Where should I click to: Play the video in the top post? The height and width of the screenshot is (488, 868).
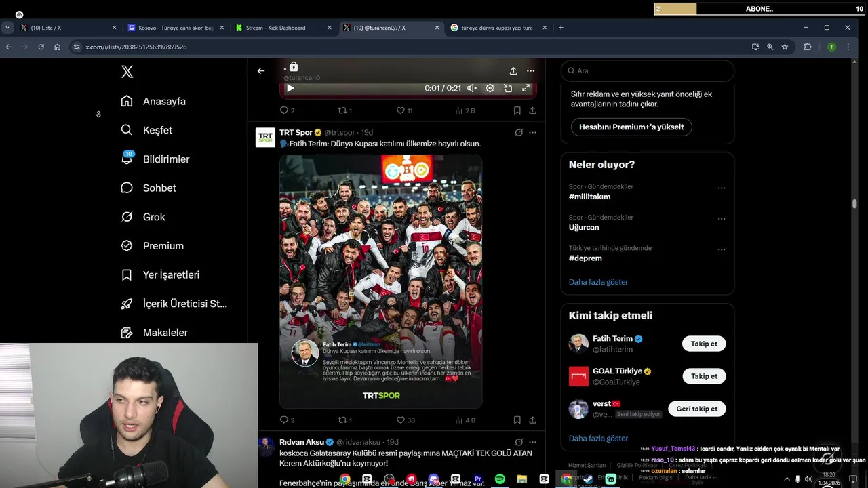(x=290, y=88)
